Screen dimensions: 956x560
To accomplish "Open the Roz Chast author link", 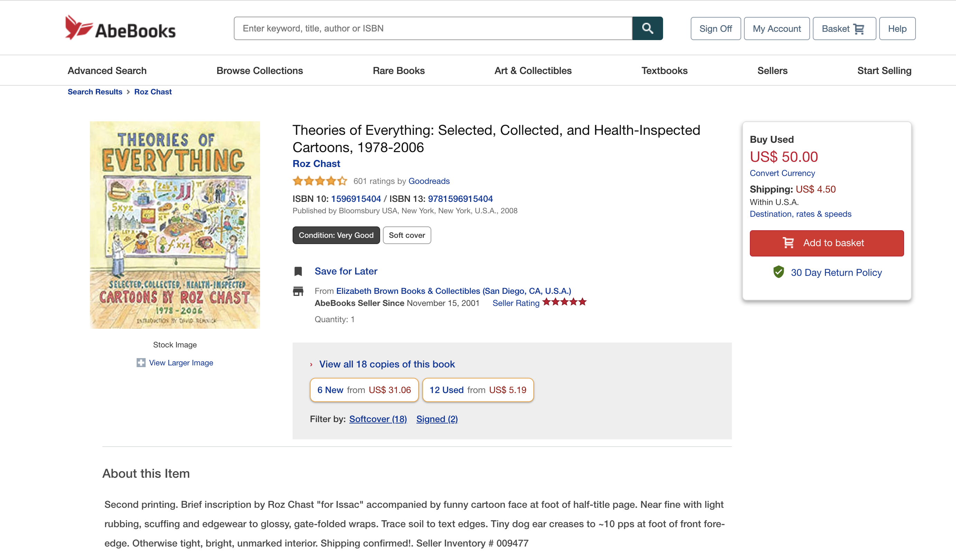I will point(316,164).
